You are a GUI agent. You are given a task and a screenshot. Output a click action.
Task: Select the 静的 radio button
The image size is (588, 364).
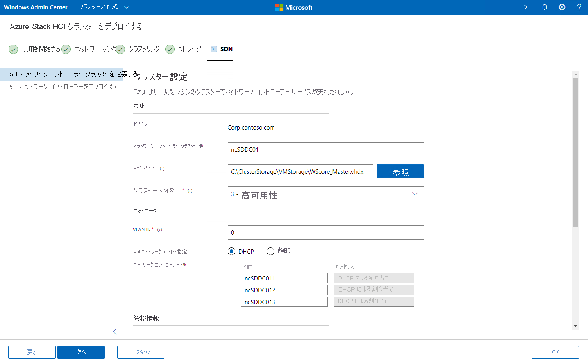coord(271,251)
